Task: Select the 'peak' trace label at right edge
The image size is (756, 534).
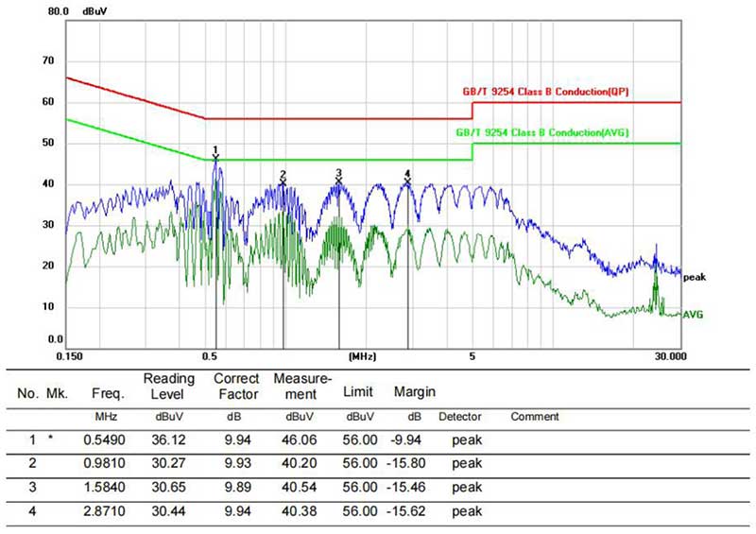Action: coord(694,277)
